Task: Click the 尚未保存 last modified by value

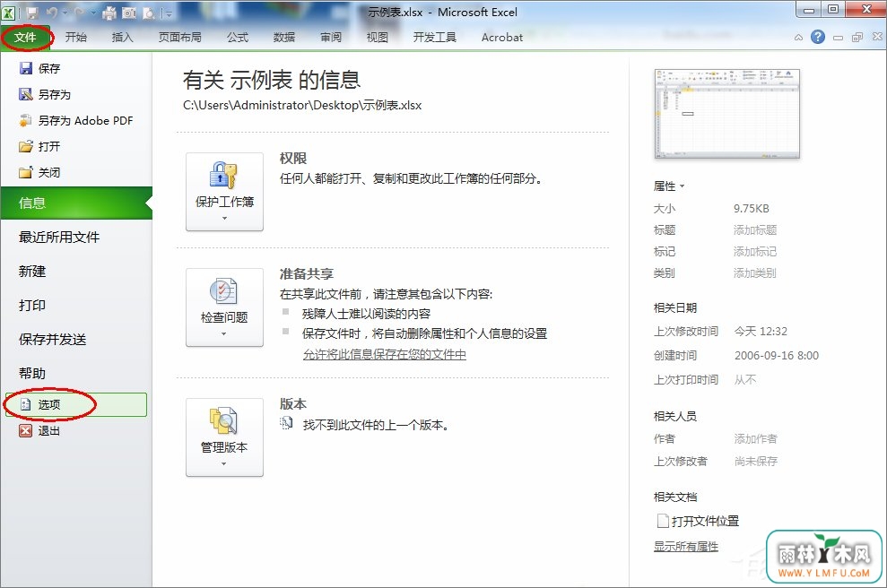Action: coord(756,462)
